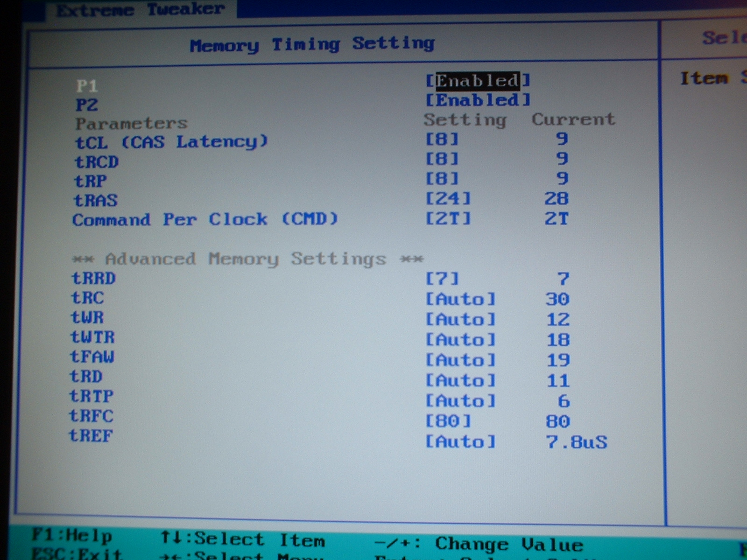
Task: Select the tRRD label
Action: (x=93, y=279)
